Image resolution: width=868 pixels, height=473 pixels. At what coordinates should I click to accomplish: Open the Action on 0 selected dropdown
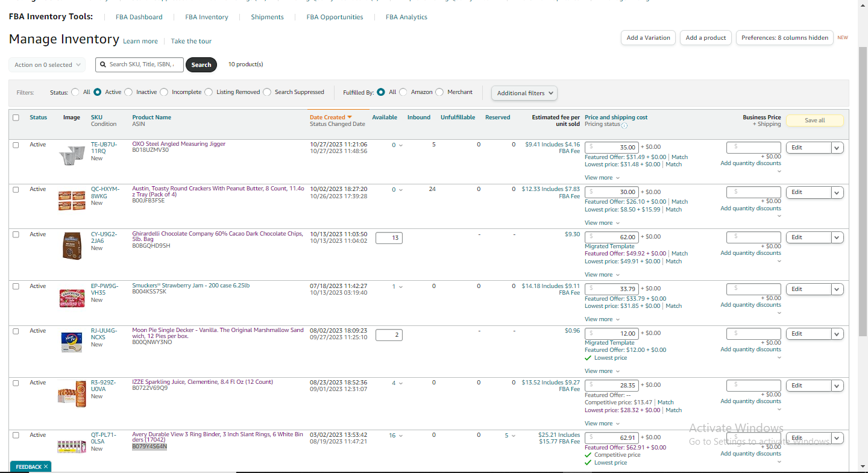(47, 64)
